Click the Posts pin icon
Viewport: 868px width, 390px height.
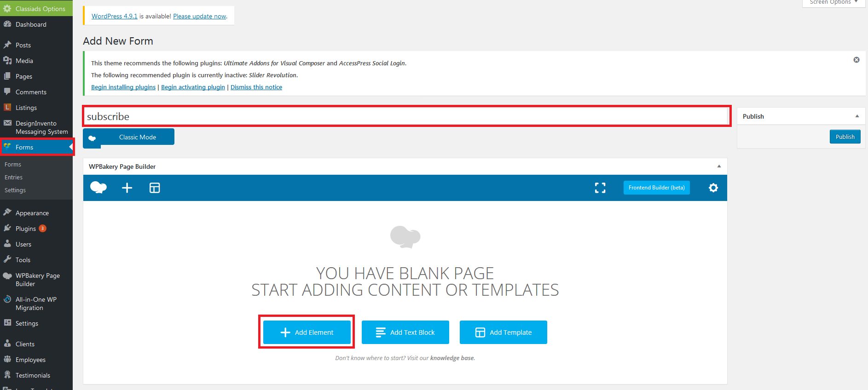click(7, 45)
